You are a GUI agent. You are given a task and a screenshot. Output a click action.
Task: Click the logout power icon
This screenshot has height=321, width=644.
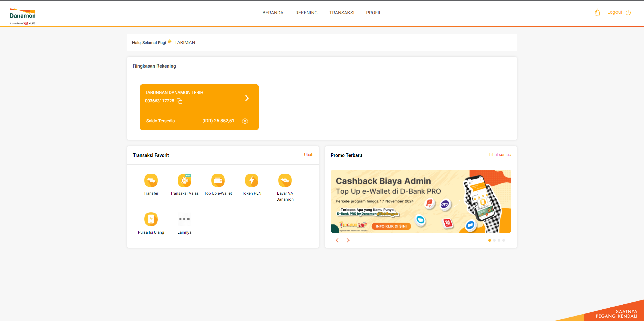point(628,13)
